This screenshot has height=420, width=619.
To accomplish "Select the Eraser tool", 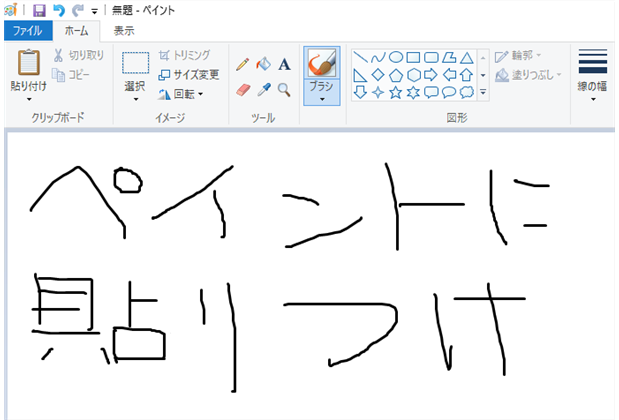I will [243, 90].
